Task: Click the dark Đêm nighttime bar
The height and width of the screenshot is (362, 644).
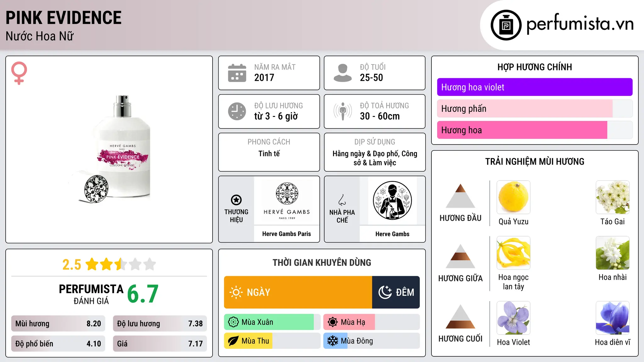Action: tap(396, 292)
